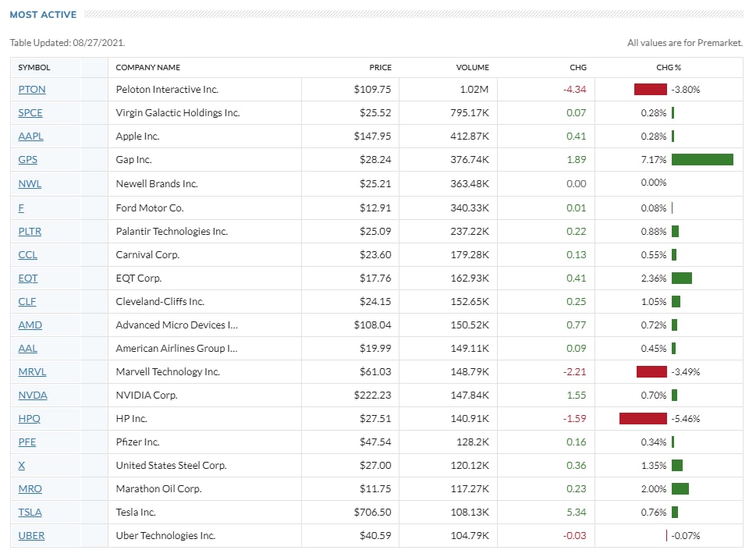Open the NVDA ticker link
The width and height of the screenshot is (756, 557).
click(33, 395)
